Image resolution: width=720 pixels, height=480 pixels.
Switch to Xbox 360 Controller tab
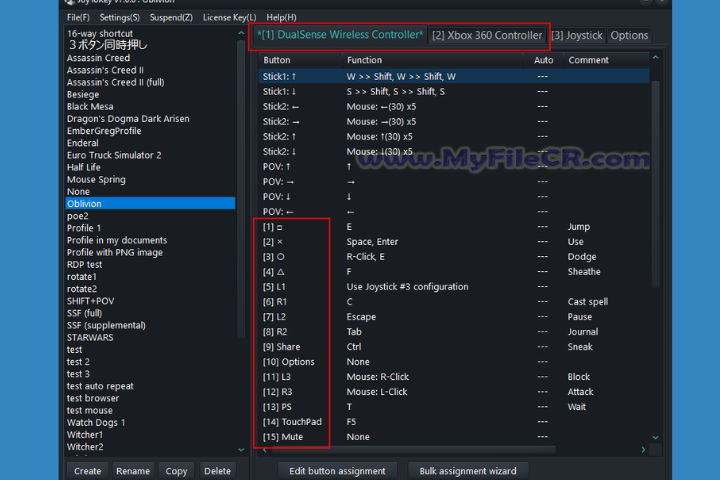click(487, 35)
